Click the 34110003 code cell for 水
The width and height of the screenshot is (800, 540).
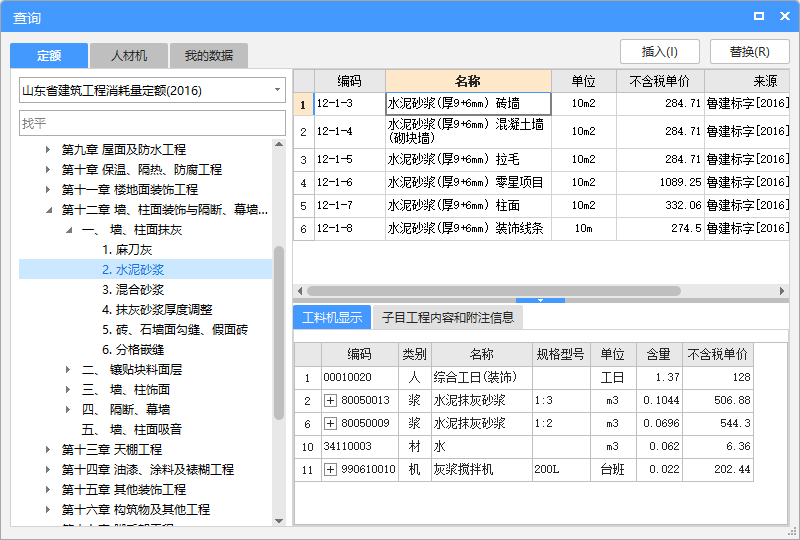tap(360, 447)
